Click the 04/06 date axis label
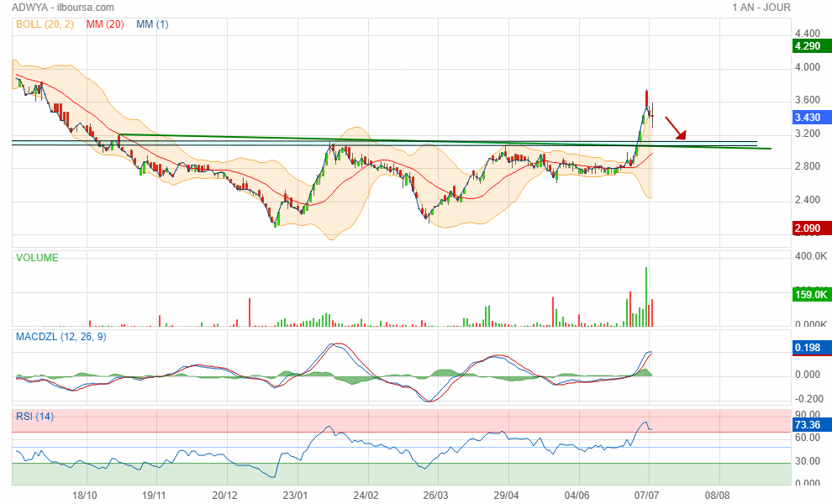The image size is (832, 504). 577,496
